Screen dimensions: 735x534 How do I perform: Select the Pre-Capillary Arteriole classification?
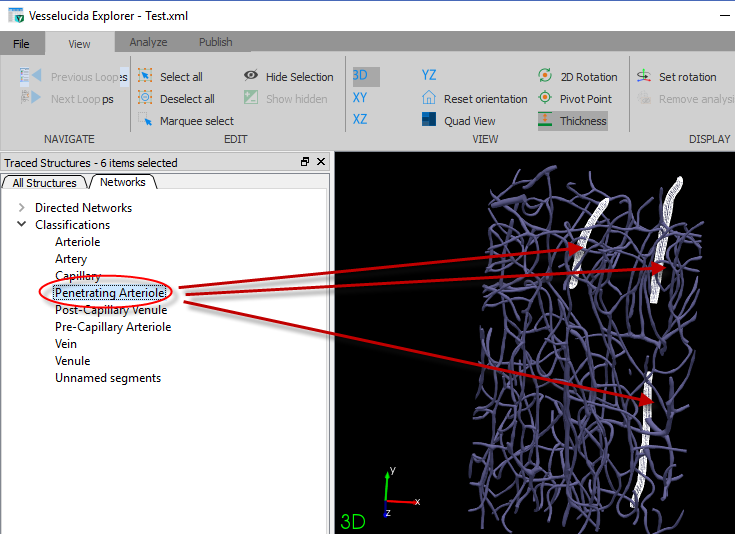pos(113,327)
